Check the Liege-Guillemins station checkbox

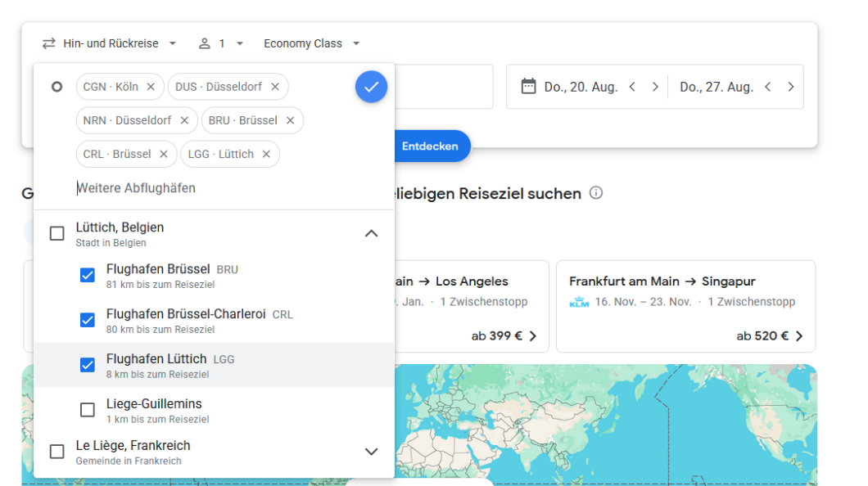(88, 410)
